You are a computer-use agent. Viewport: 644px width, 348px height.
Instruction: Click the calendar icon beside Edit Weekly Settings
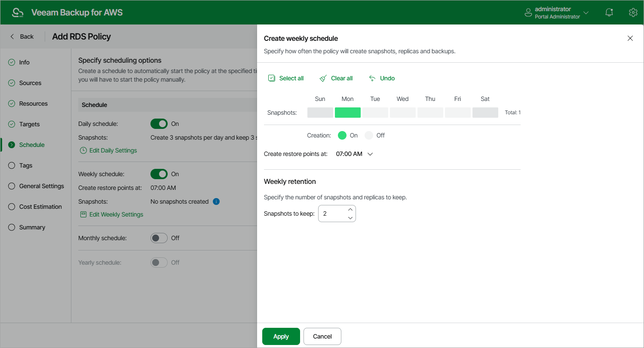pyautogui.click(x=83, y=214)
